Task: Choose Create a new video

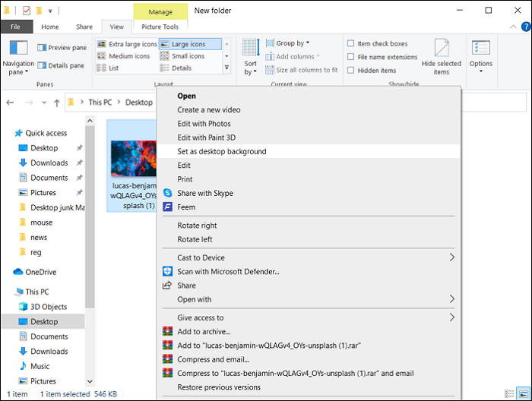Action: click(309, 110)
